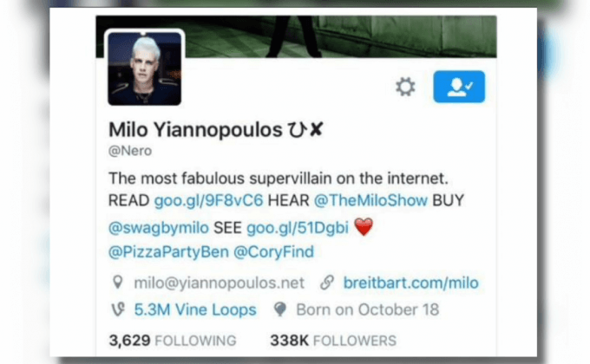The image size is (590, 364).
Task: Open the @PizzaPartyBen profile mention
Action: [x=168, y=252]
